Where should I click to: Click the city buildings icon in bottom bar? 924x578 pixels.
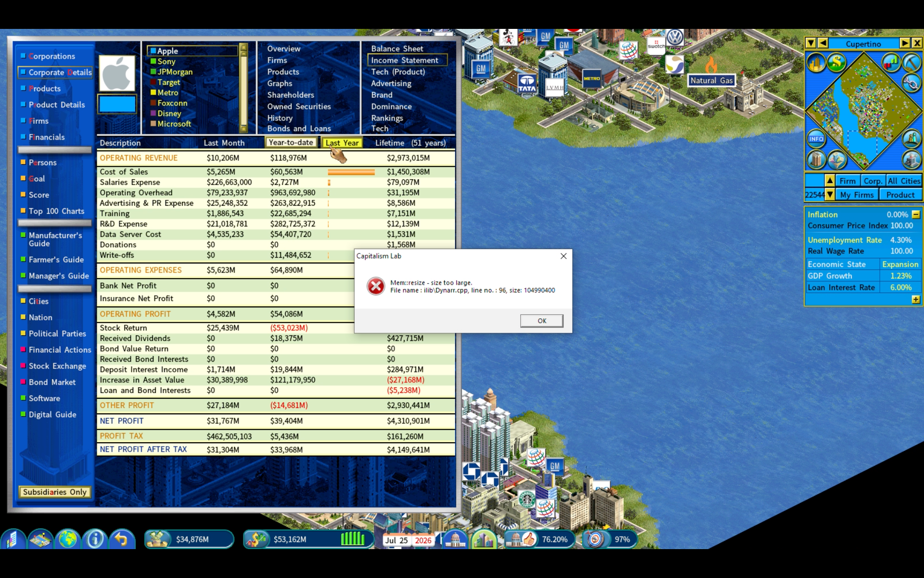coord(484,539)
